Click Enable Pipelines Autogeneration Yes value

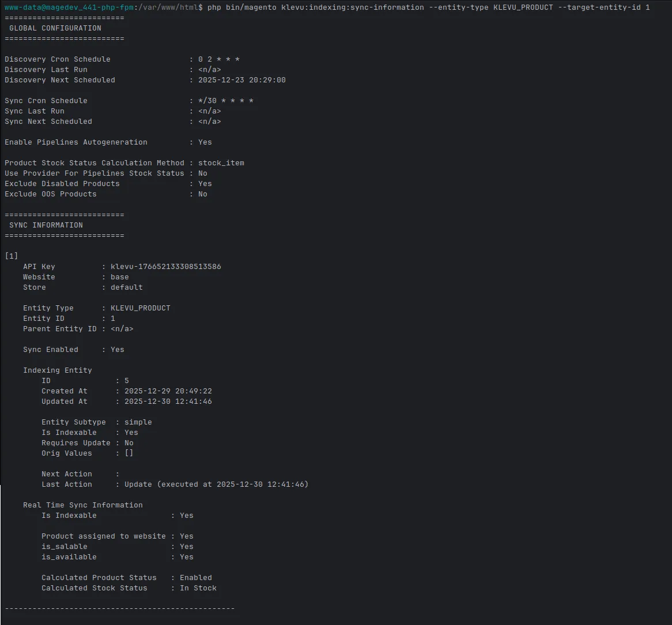click(205, 142)
